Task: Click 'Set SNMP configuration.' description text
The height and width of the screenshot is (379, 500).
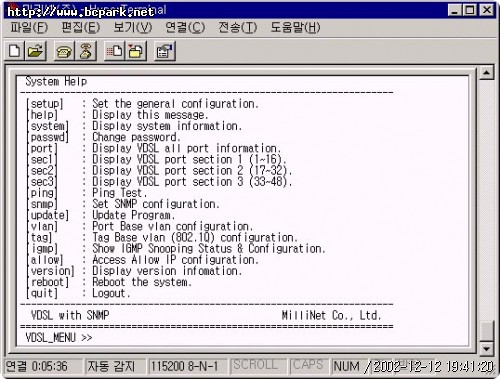Action: click(x=156, y=204)
